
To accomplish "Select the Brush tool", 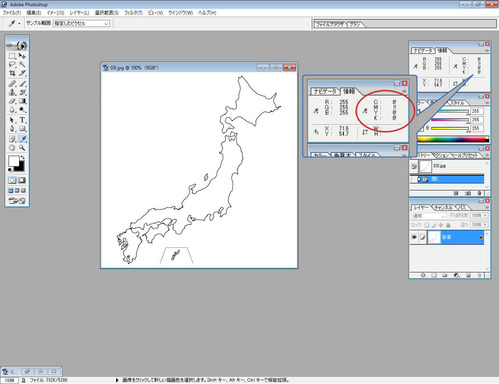I will 22,84.
